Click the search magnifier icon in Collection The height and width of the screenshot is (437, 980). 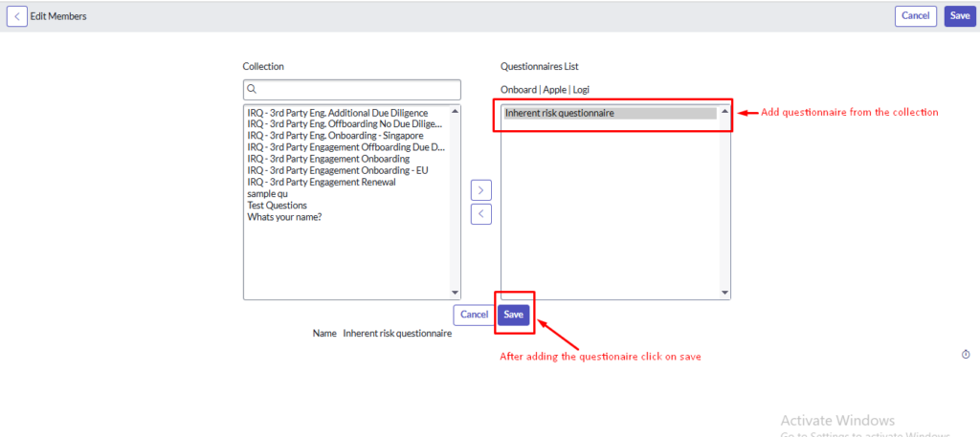click(x=252, y=89)
